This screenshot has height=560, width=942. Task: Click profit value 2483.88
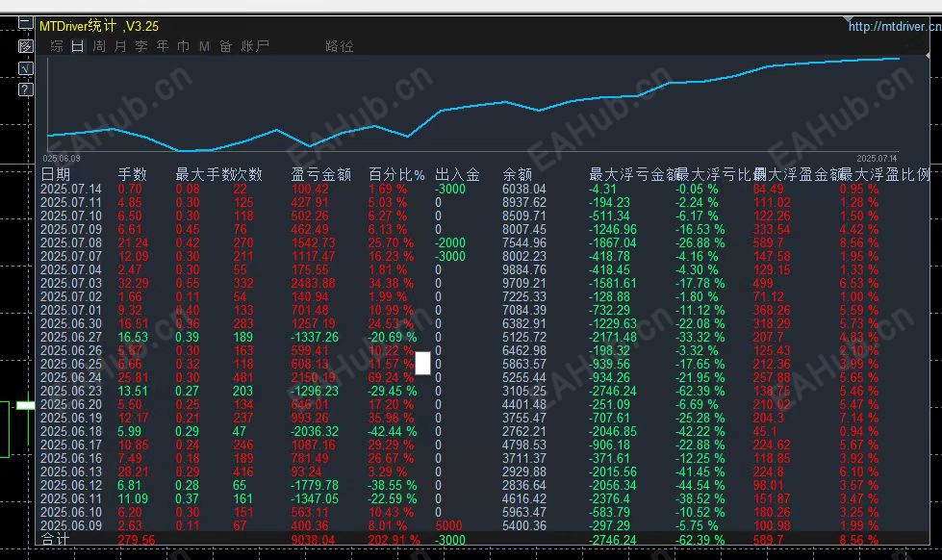313,283
